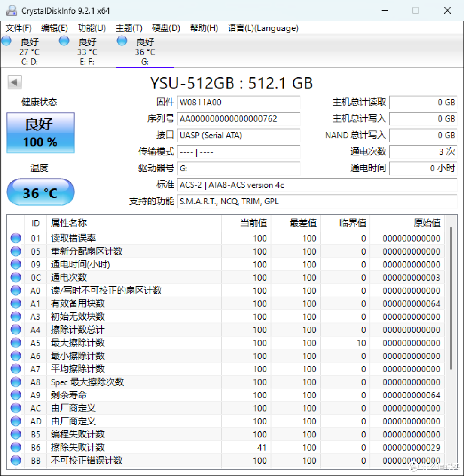Click the NAND 总计写入 value 0 GB
Viewport: 464px width, 476px height.
pos(423,135)
